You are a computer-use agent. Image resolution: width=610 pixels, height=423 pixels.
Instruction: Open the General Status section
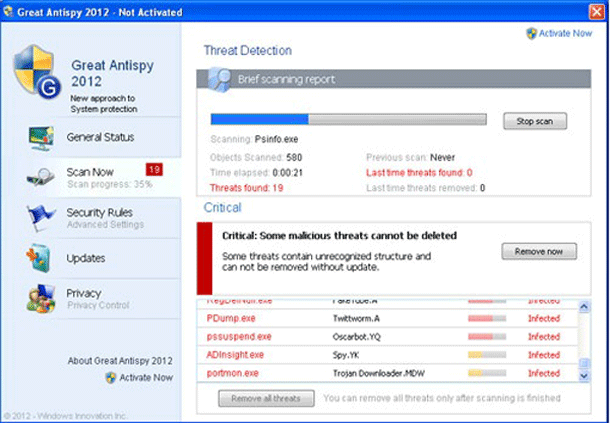tap(100, 137)
